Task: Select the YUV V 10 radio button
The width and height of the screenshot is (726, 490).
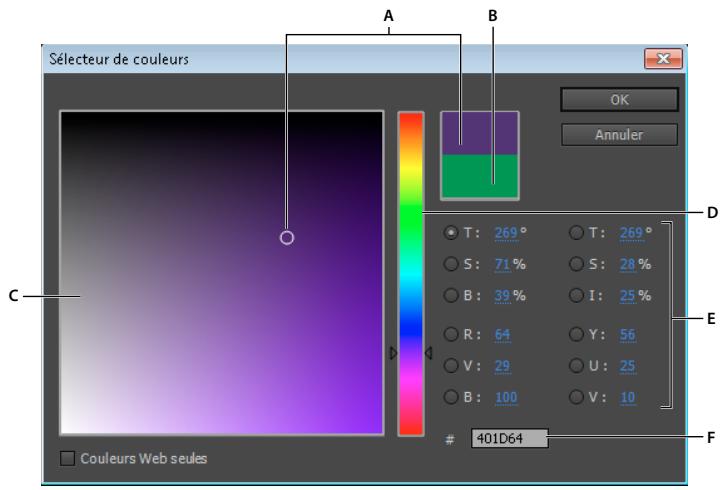Action: (576, 397)
